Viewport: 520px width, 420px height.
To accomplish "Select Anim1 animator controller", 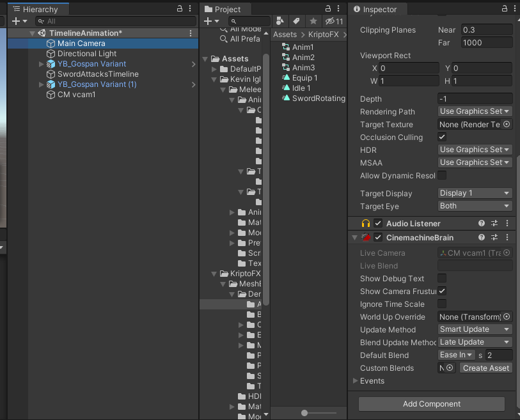I will tap(298, 47).
